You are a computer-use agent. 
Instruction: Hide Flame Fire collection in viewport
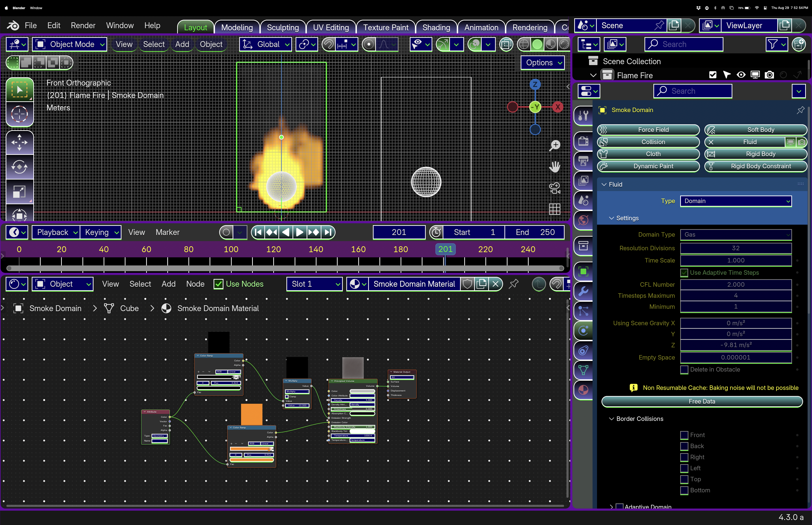click(741, 75)
